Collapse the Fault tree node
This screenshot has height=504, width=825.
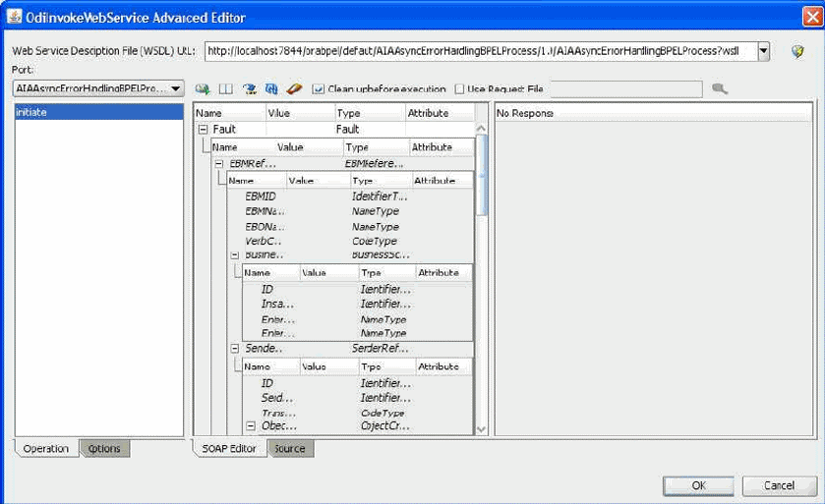(x=204, y=130)
